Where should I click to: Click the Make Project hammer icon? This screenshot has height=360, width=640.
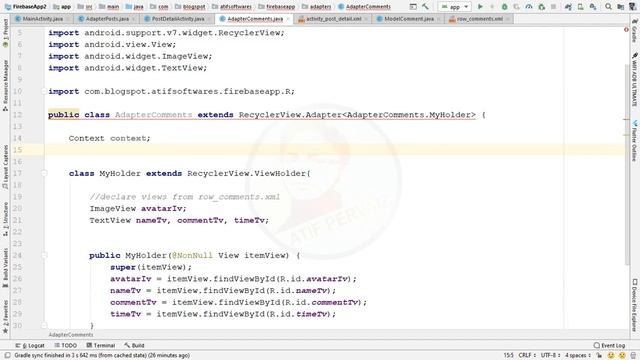[425, 7]
